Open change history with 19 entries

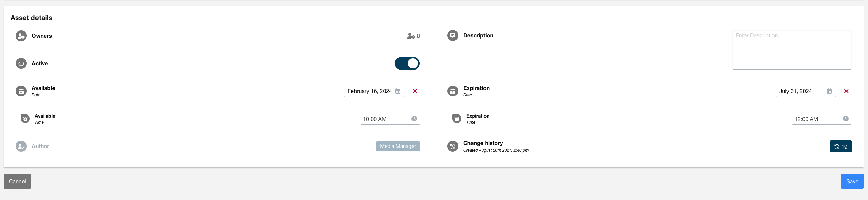841,147
